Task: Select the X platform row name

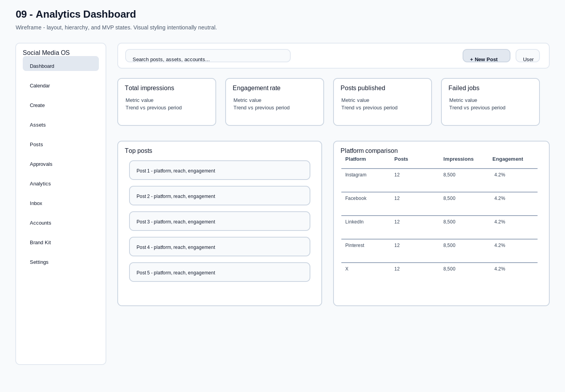Action: pos(347,269)
